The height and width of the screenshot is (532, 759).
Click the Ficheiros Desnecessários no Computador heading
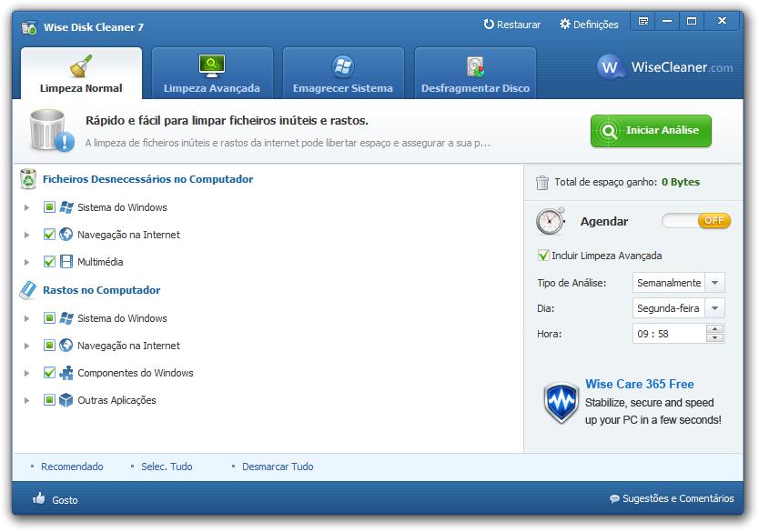148,179
